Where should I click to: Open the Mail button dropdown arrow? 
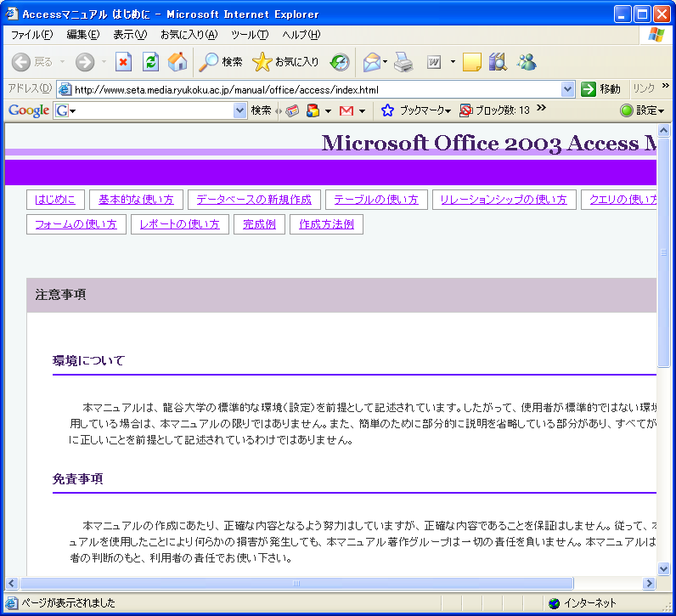click(x=385, y=62)
